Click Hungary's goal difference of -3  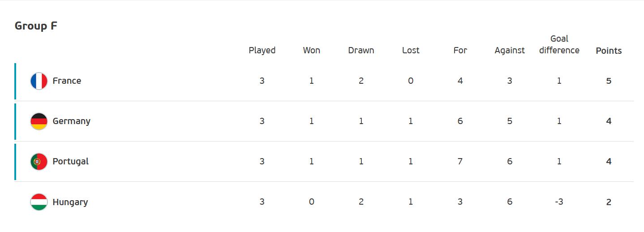coord(559,202)
